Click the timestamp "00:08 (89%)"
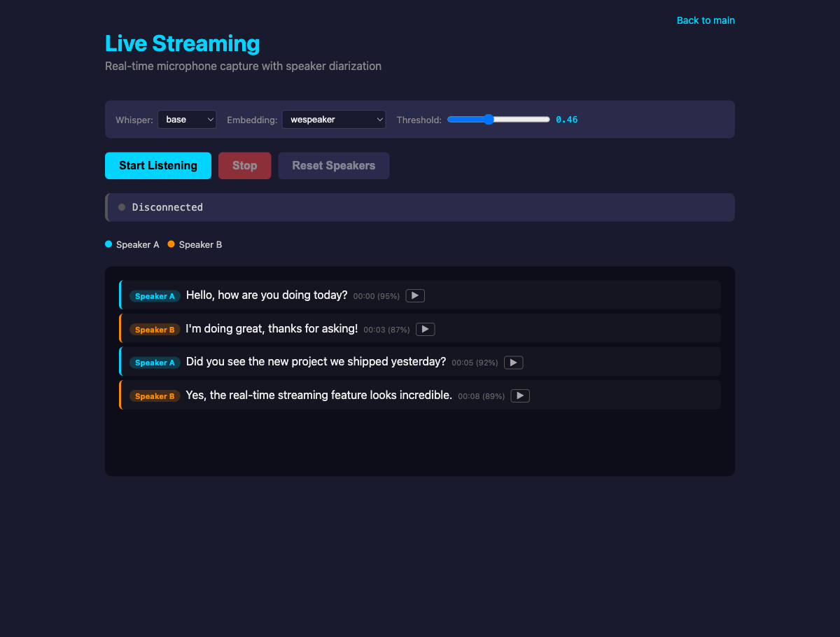This screenshot has width=840, height=637. [x=482, y=396]
